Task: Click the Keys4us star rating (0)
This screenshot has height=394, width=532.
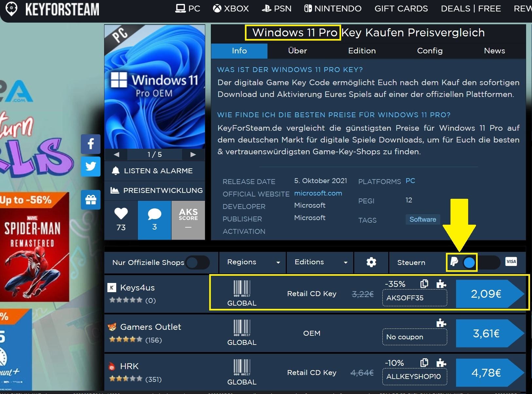Action: (133, 300)
